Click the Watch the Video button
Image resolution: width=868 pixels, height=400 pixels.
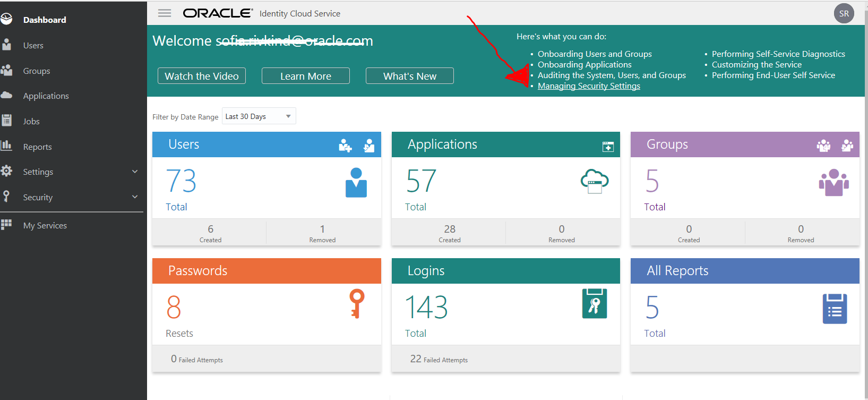pyautogui.click(x=202, y=76)
